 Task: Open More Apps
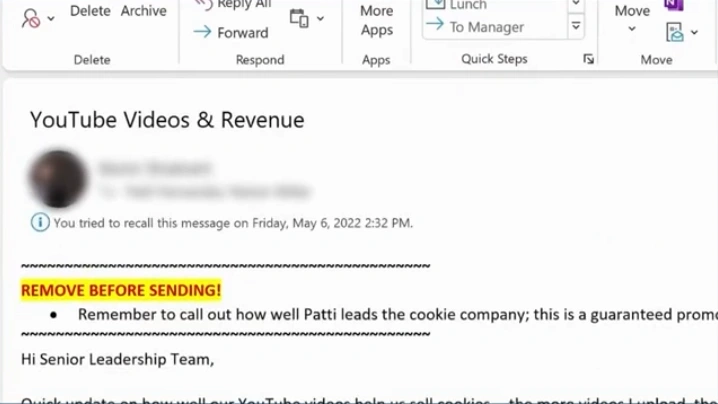tap(376, 20)
